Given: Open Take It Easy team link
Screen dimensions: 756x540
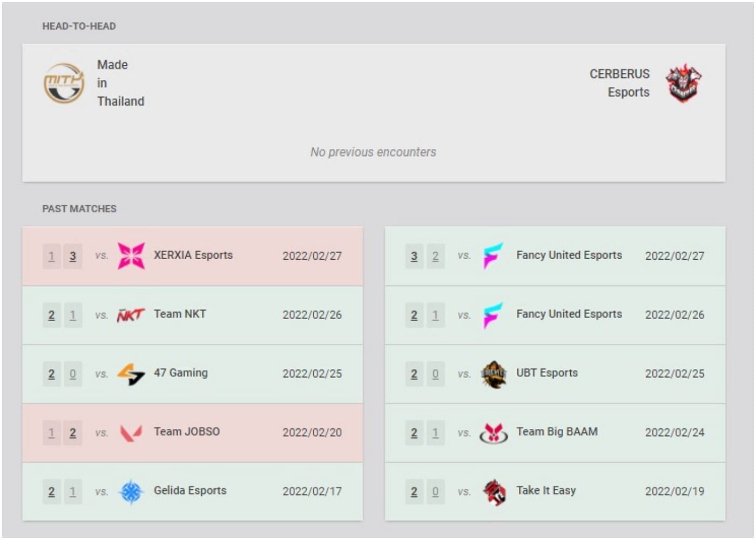Looking at the screenshot, I should (546, 490).
